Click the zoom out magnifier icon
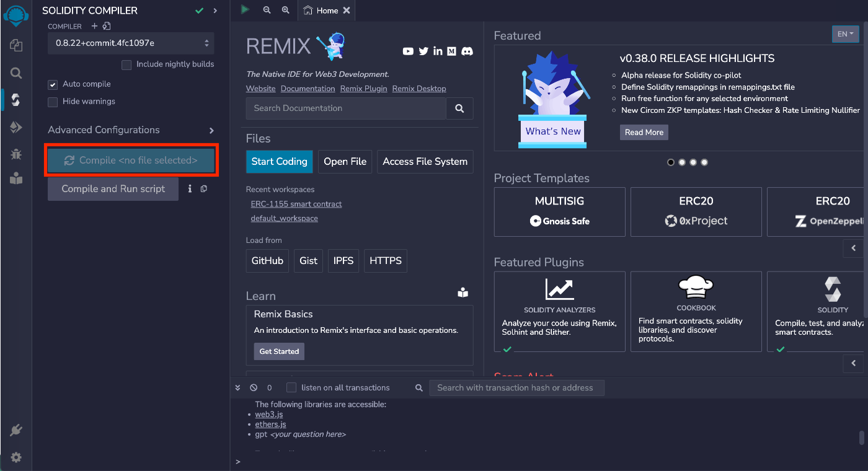The width and height of the screenshot is (868, 471). coord(267,10)
